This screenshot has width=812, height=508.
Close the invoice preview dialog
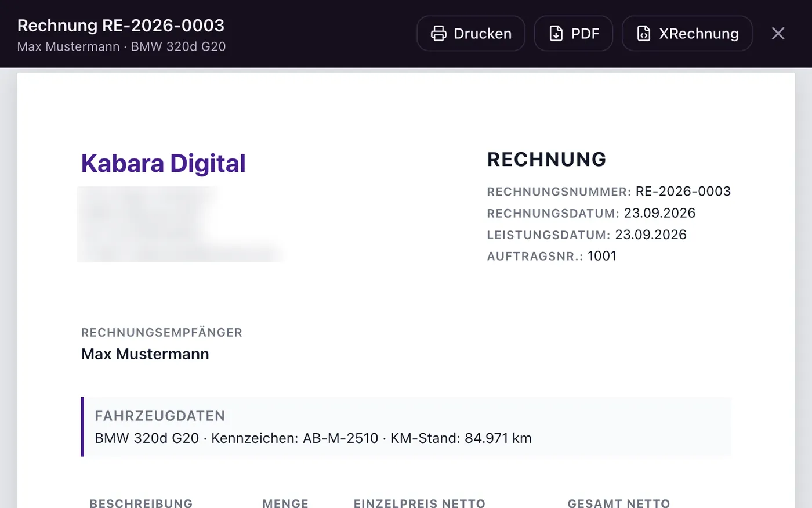(778, 34)
